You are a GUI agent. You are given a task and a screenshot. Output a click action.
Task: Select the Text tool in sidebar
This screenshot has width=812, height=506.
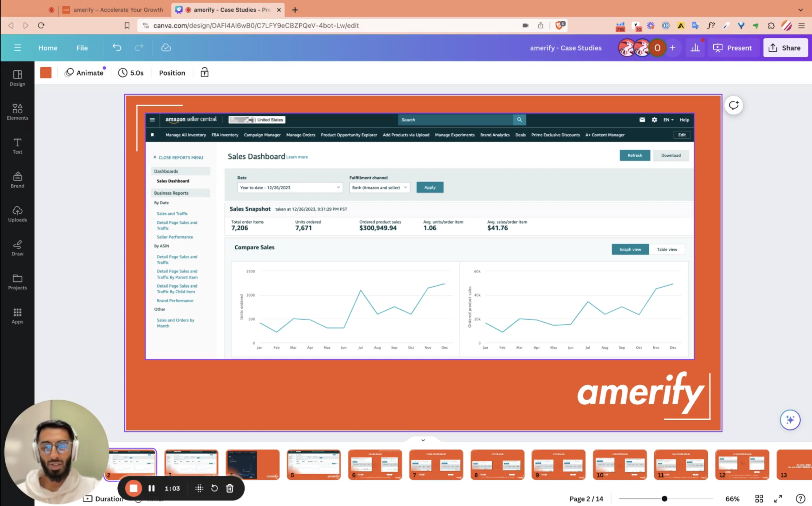pos(17,146)
